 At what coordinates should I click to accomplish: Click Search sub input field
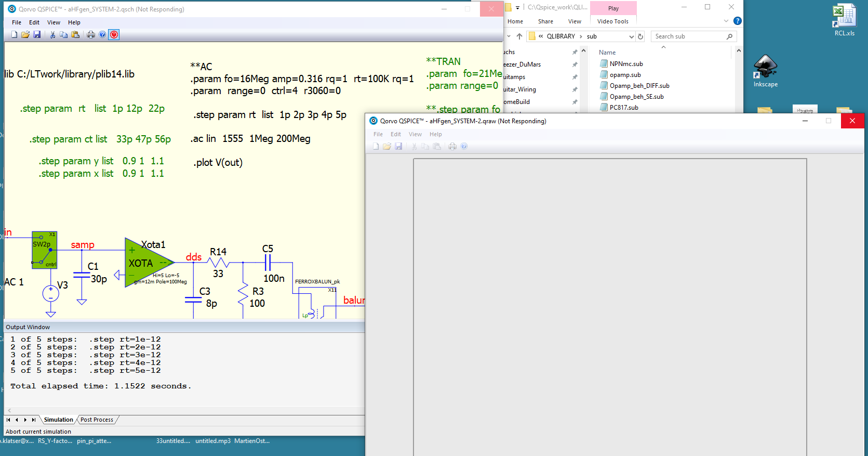(x=693, y=36)
